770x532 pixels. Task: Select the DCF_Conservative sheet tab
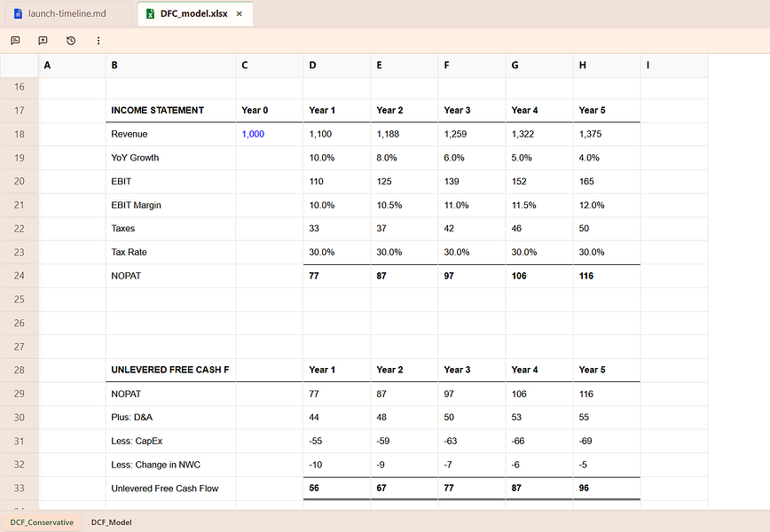42,522
